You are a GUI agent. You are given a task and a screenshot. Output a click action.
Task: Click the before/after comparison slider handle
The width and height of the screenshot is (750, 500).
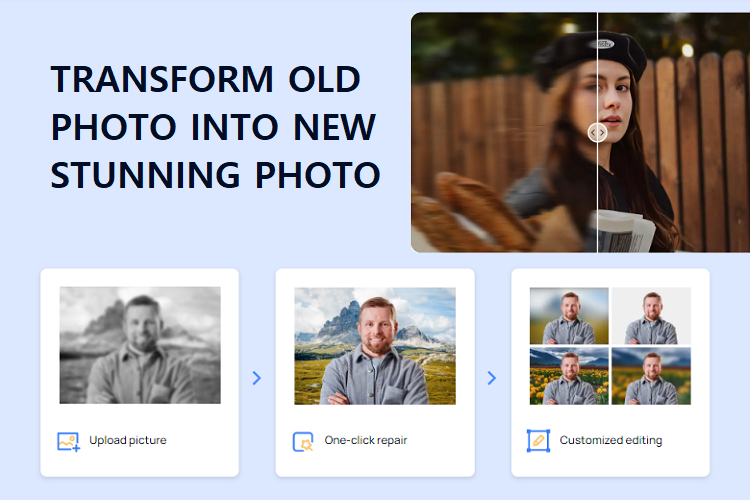point(597,133)
